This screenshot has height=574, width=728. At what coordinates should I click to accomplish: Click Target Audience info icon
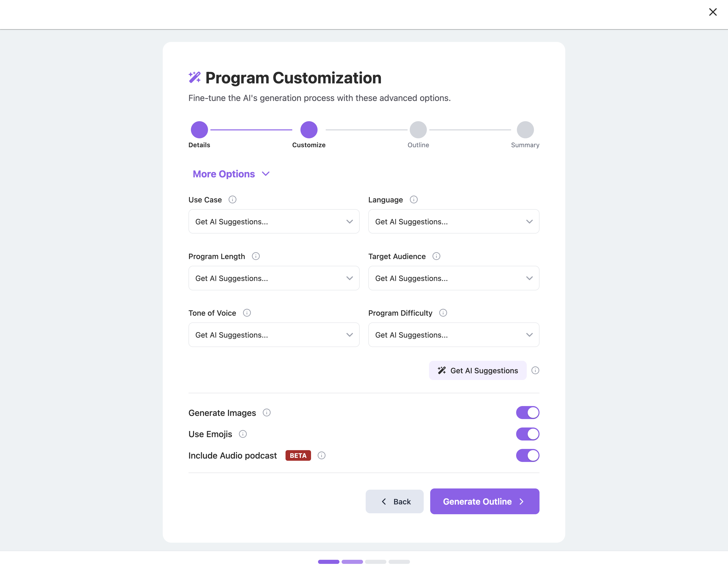pyautogui.click(x=436, y=256)
